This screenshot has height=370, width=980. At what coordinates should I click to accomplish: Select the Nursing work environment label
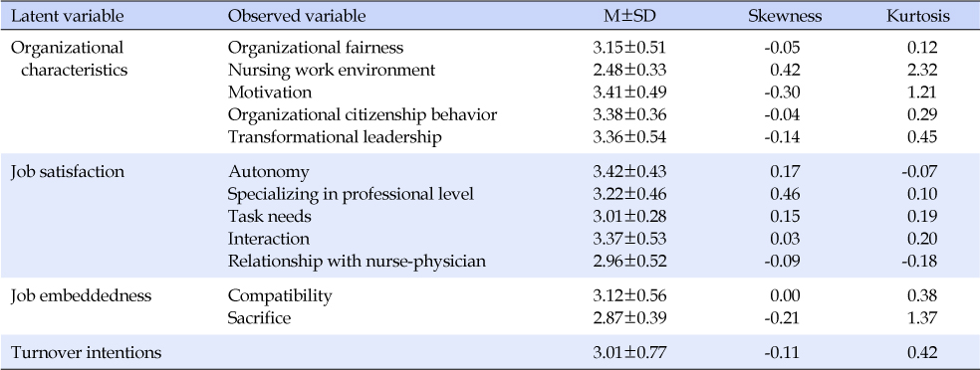tap(332, 70)
